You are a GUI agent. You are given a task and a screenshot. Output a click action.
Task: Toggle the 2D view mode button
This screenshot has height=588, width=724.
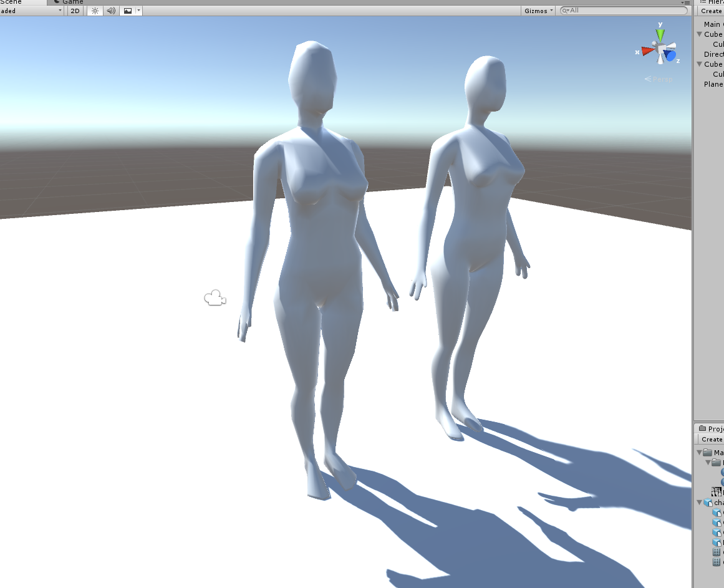coord(75,11)
